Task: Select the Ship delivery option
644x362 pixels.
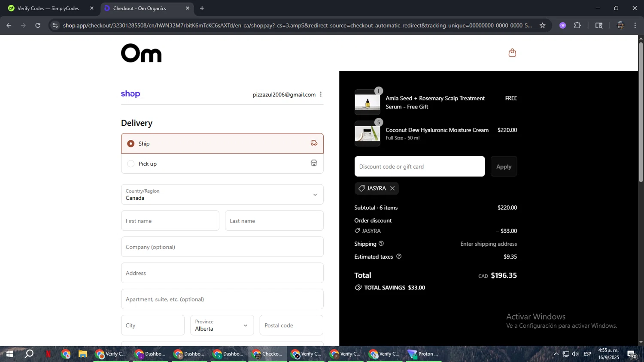Action: (222, 143)
